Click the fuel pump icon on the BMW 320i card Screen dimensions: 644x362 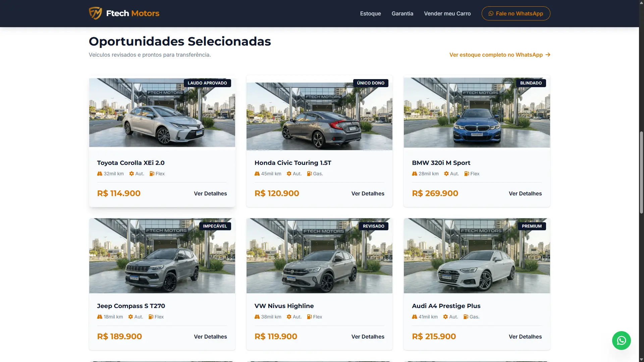tap(467, 174)
